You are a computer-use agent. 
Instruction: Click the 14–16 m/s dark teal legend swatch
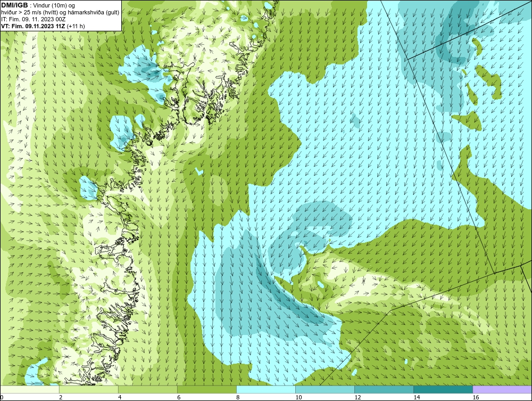tap(443, 389)
